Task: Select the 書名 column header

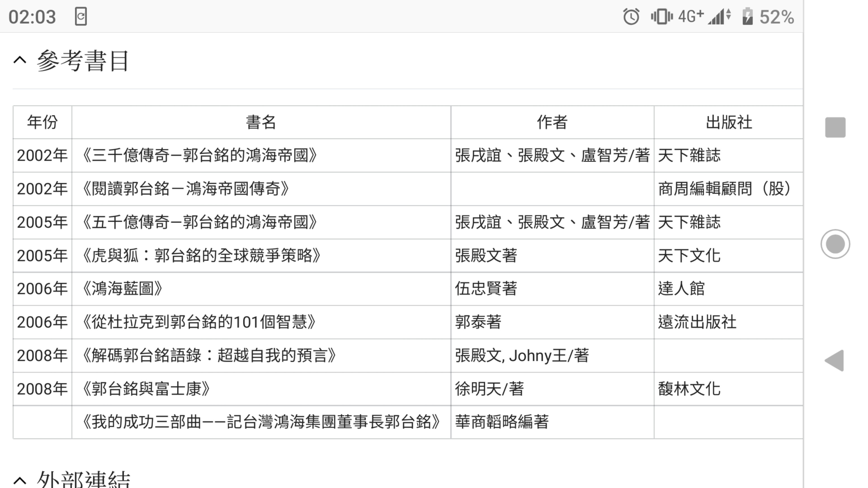Action: (x=261, y=122)
